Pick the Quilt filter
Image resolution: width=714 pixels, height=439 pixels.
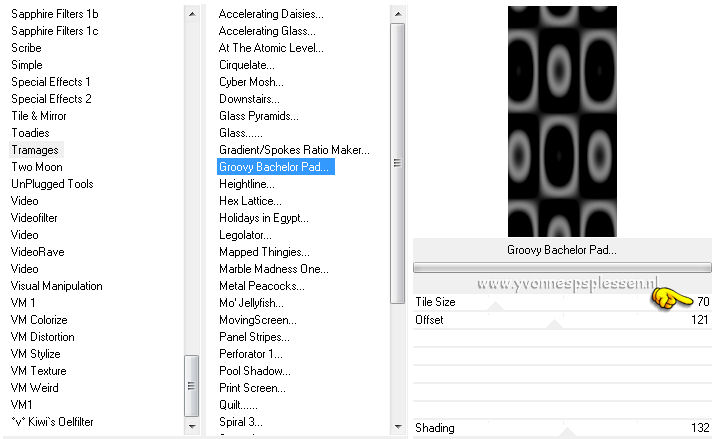[238, 405]
